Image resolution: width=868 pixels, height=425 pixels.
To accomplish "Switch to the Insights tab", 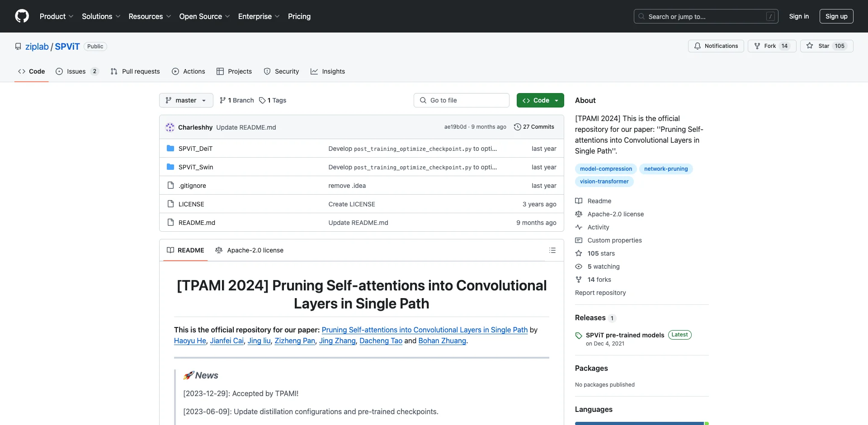I will (328, 71).
